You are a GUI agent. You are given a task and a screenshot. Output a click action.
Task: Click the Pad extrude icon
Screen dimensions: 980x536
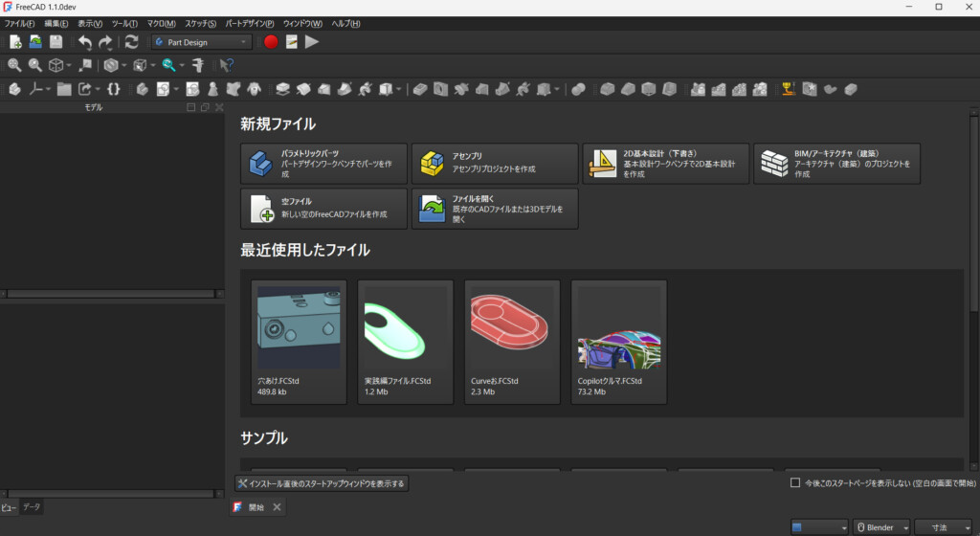pyautogui.click(x=282, y=89)
